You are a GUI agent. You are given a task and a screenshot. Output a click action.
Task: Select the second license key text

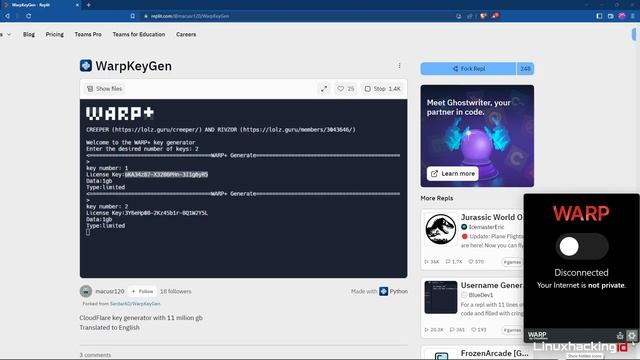click(x=166, y=213)
